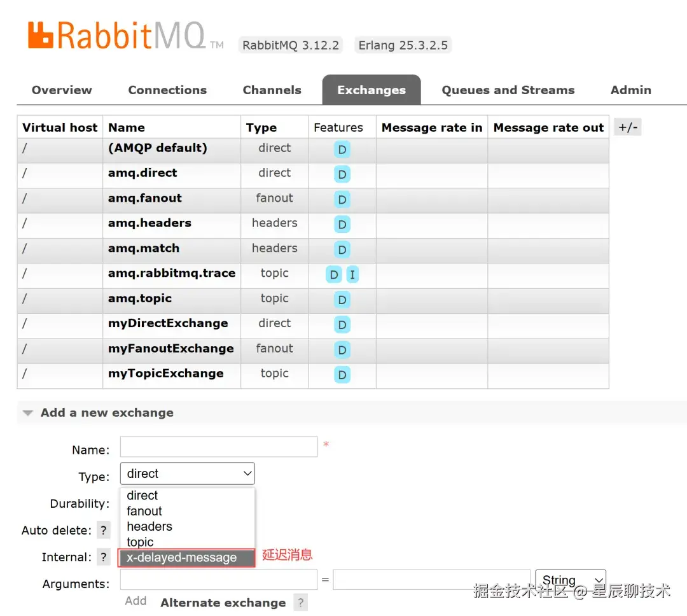This screenshot has height=616, width=687.
Task: Open the myTopicExchange exchange
Action: point(166,374)
